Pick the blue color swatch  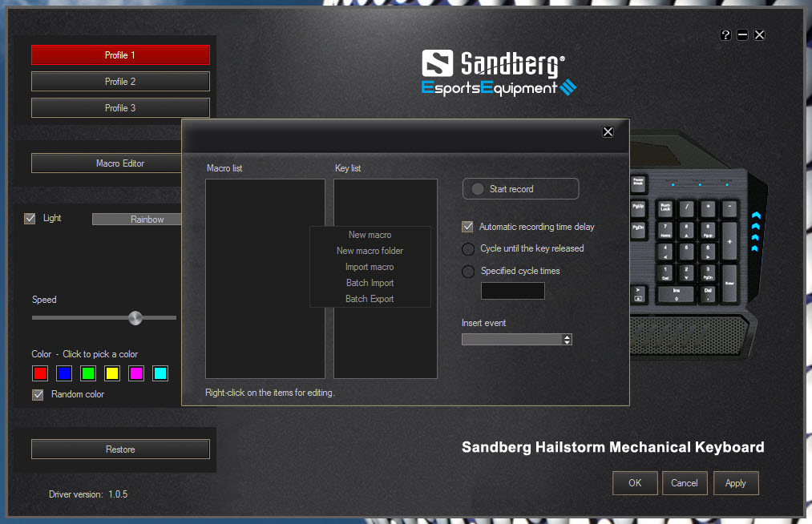pyautogui.click(x=64, y=373)
